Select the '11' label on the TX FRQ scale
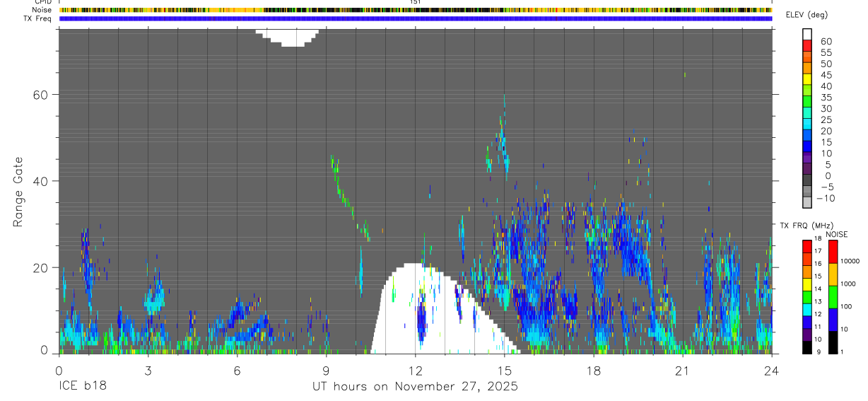The width and height of the screenshot is (868, 401). coord(819,327)
